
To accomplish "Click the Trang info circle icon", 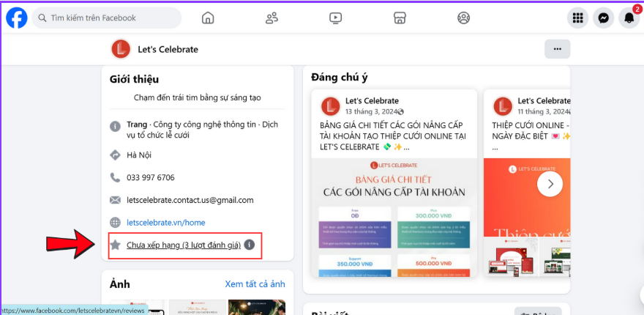I will pyautogui.click(x=115, y=126).
